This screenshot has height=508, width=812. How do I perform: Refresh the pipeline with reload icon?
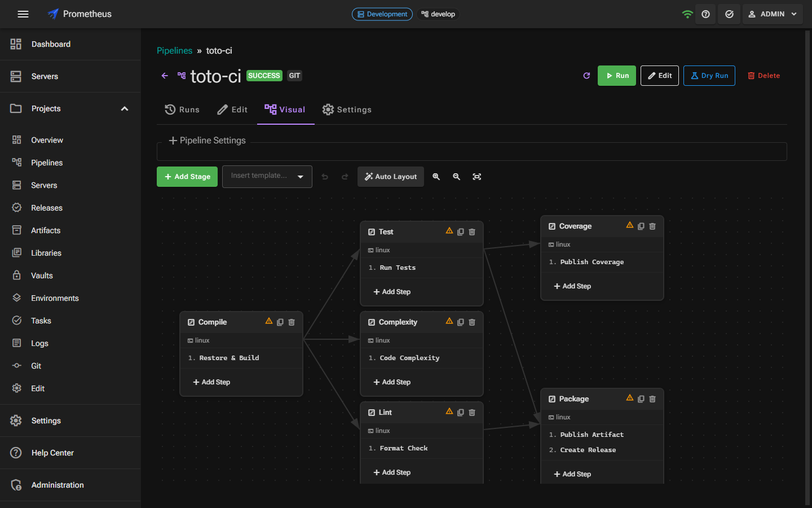(586, 76)
